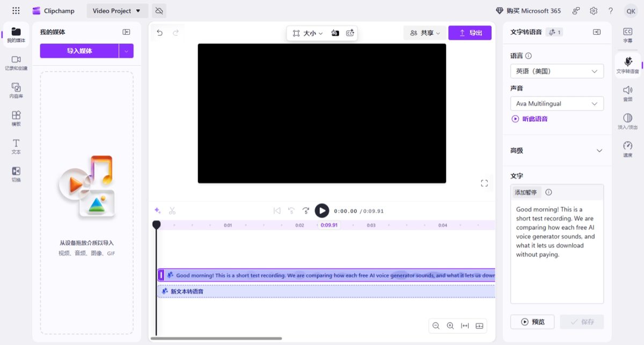644x345 pixels.
Task: Play the video preview
Action: [322, 211]
